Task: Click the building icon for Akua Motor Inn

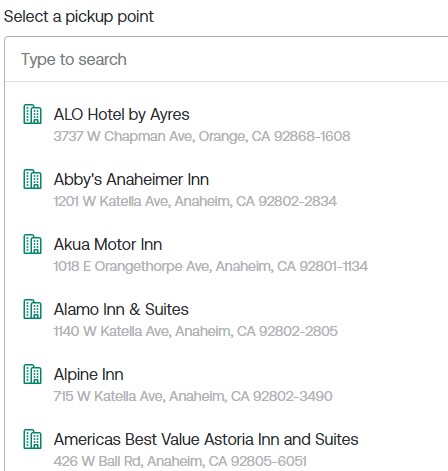Action: (32, 244)
